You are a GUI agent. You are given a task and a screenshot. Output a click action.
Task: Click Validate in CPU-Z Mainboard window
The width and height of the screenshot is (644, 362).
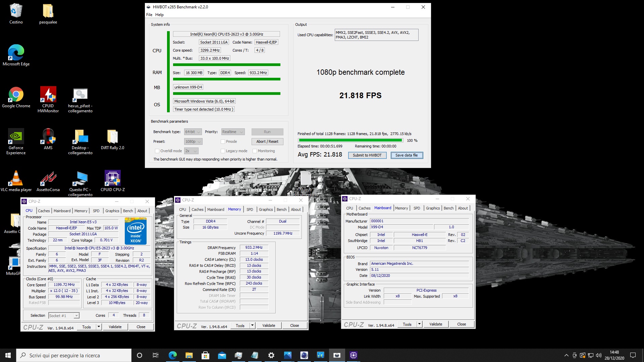pos(436,324)
